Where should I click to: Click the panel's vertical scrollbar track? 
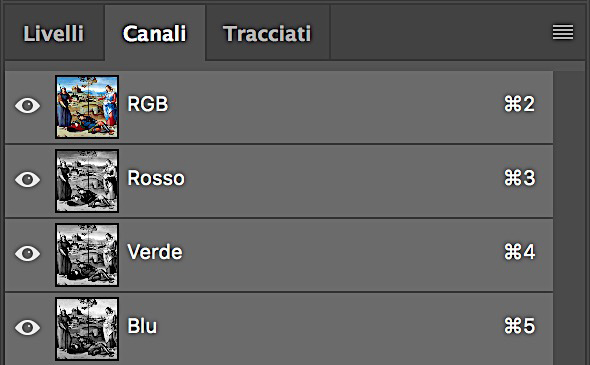point(569,217)
